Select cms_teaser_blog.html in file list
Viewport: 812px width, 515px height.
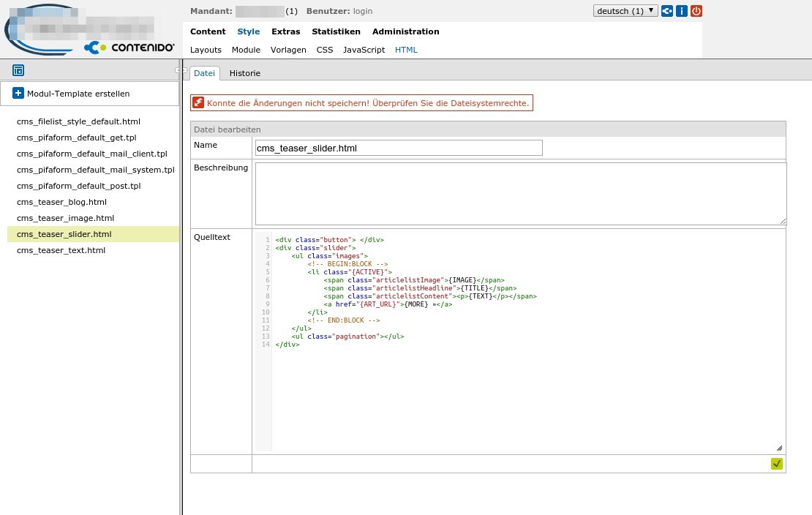[61, 202]
